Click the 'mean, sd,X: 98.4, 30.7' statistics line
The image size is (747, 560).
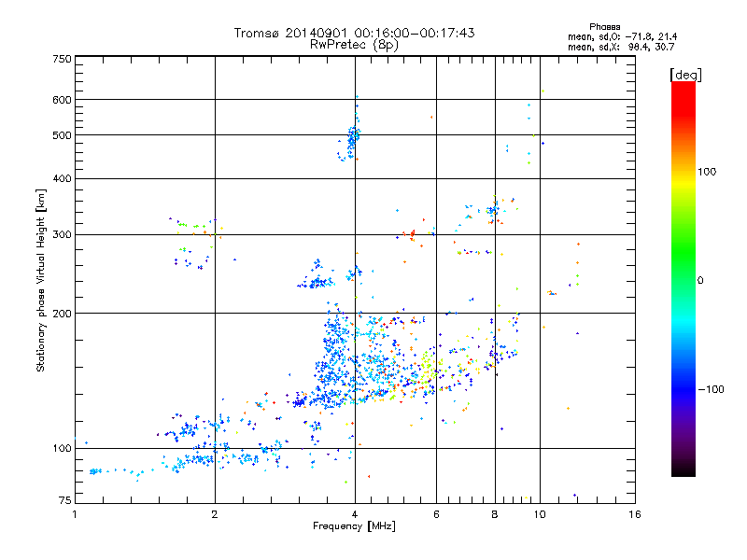621,47
